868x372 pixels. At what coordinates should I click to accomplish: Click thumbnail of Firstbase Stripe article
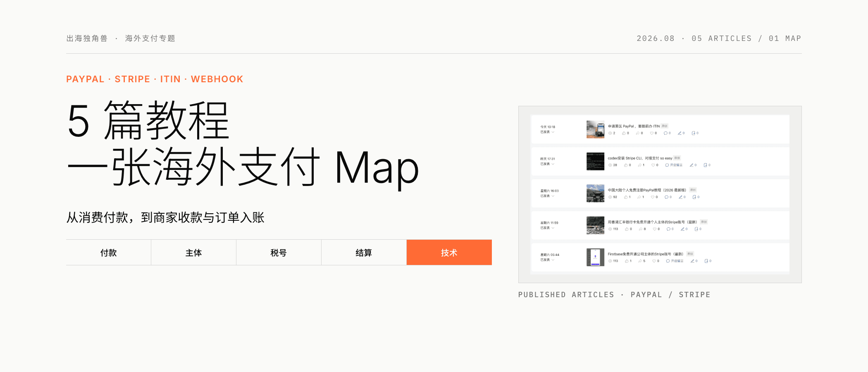click(x=595, y=257)
